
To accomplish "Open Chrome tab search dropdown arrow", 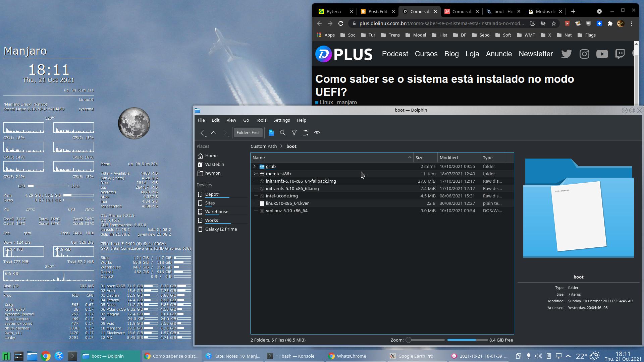I will click(599, 11).
